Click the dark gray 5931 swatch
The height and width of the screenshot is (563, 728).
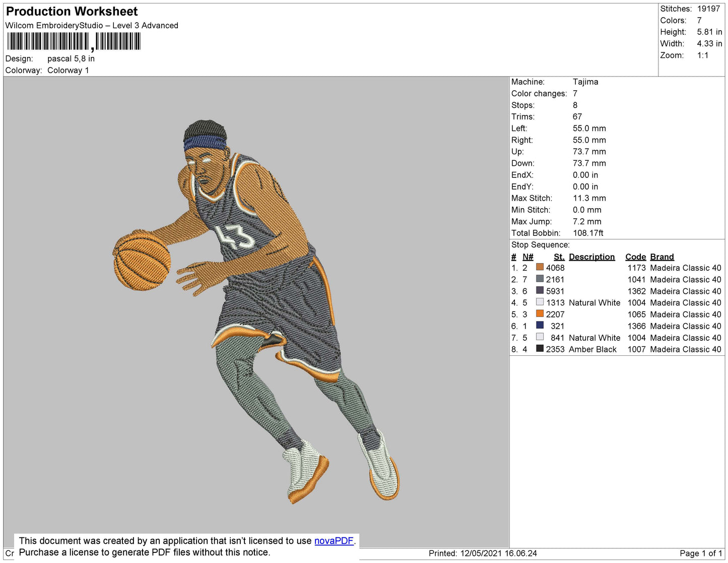540,290
